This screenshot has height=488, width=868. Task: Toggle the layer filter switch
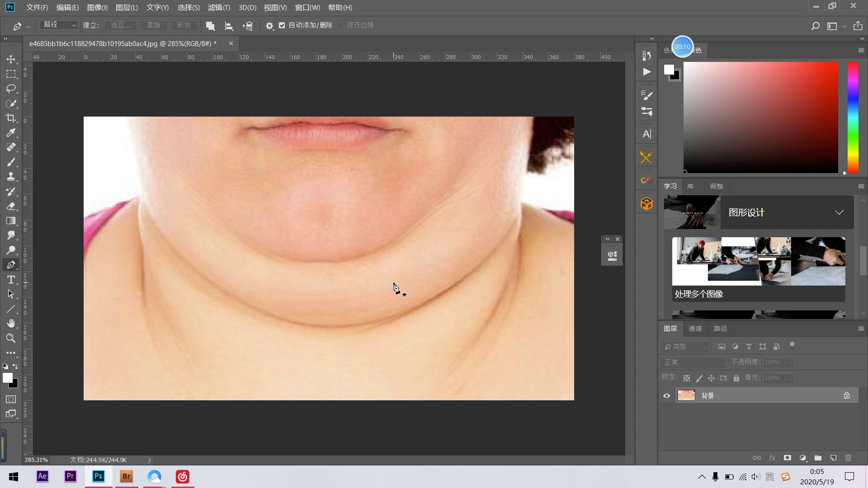click(x=792, y=346)
